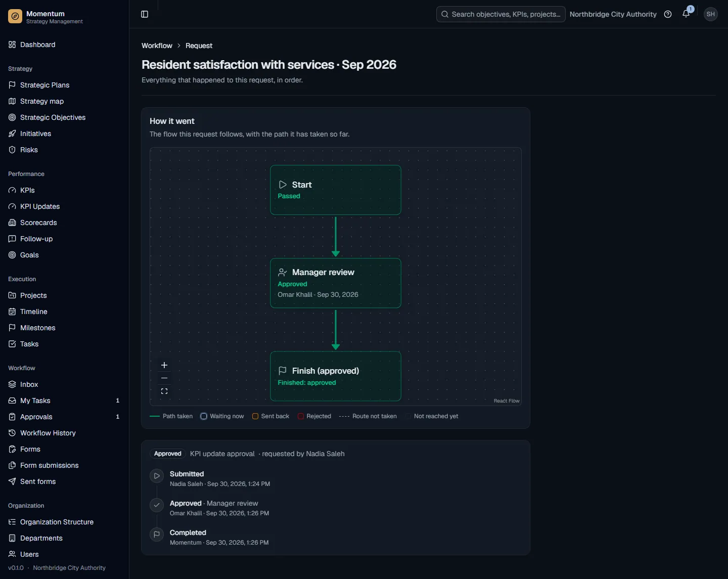Open Initiatives in the sidebar
Screen dimensions: 728x579
click(64, 133)
